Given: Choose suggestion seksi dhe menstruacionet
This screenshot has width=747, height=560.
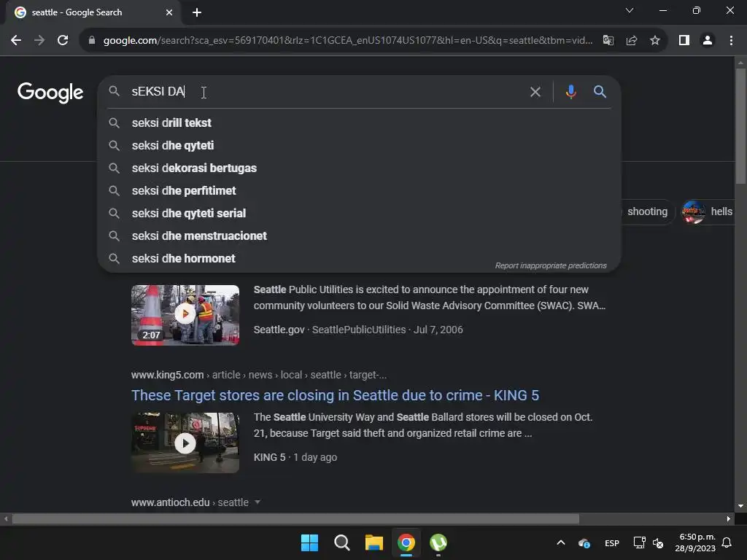Looking at the screenshot, I should click(359, 236).
